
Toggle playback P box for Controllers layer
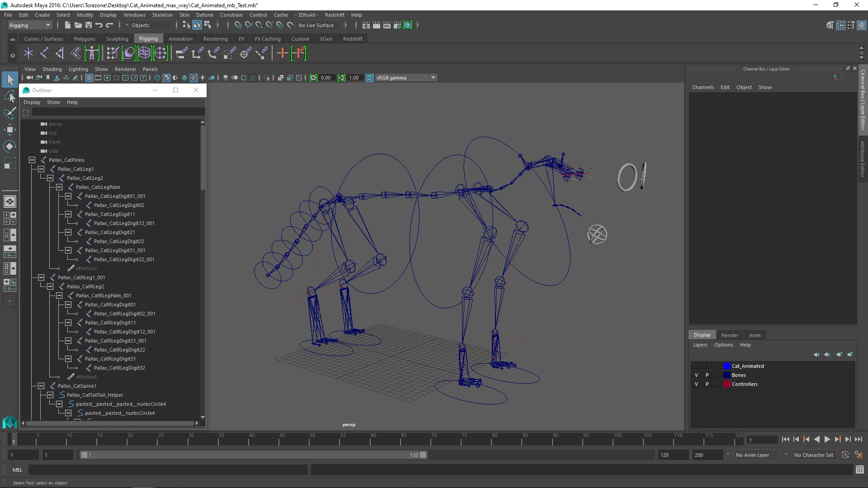[707, 384]
